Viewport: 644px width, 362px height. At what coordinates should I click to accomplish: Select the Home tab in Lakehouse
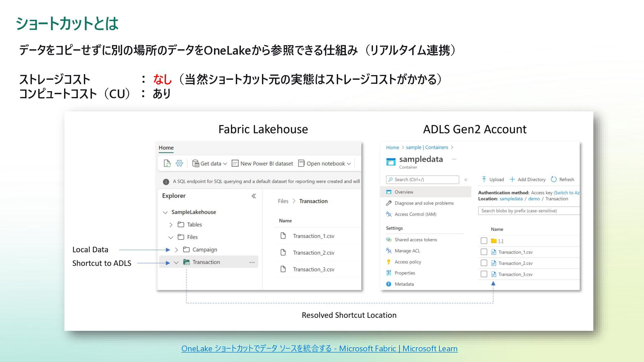(x=166, y=148)
